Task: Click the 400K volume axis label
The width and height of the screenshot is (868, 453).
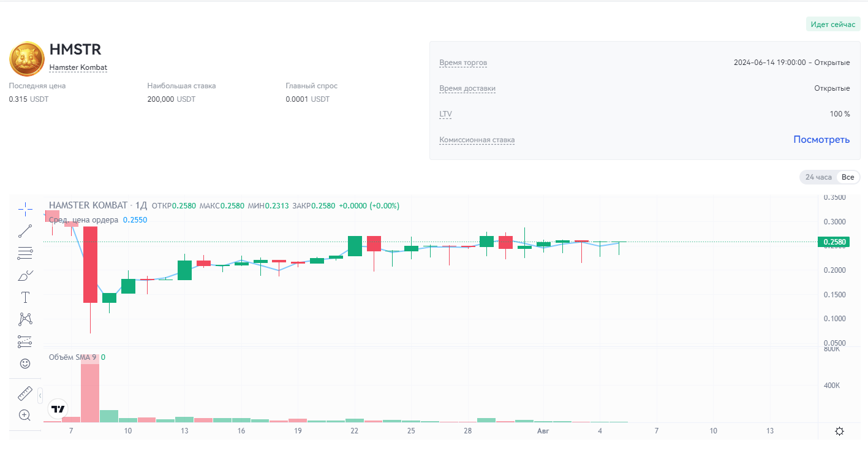Action: pyautogui.click(x=832, y=386)
